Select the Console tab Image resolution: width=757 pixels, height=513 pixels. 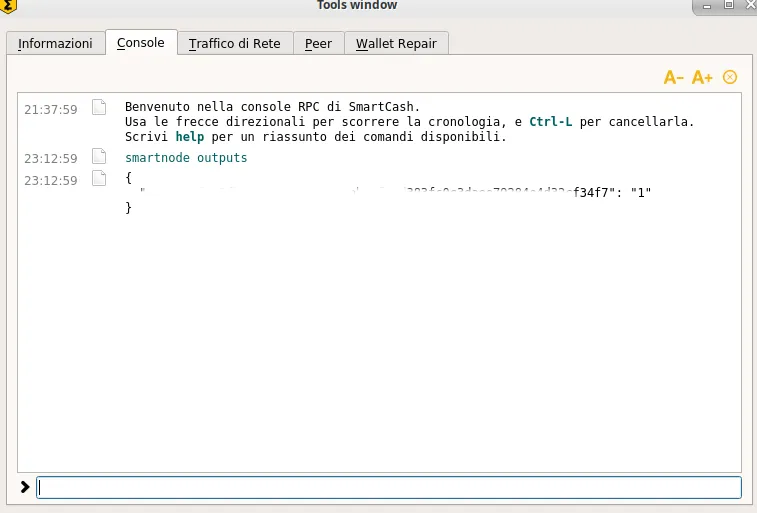pyautogui.click(x=140, y=42)
